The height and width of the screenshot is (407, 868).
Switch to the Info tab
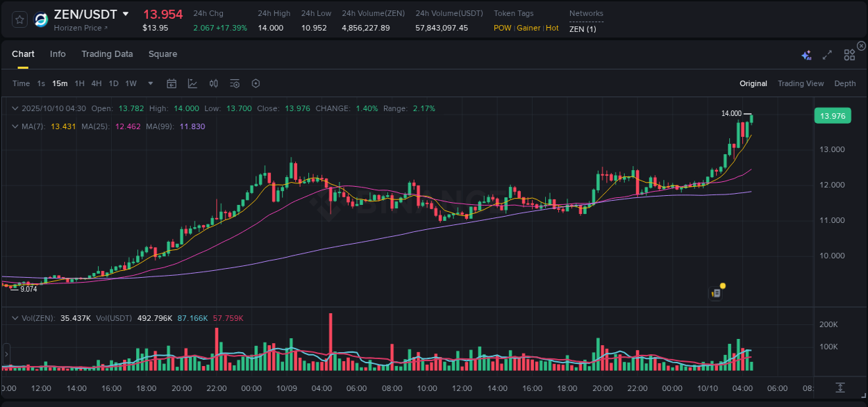58,53
